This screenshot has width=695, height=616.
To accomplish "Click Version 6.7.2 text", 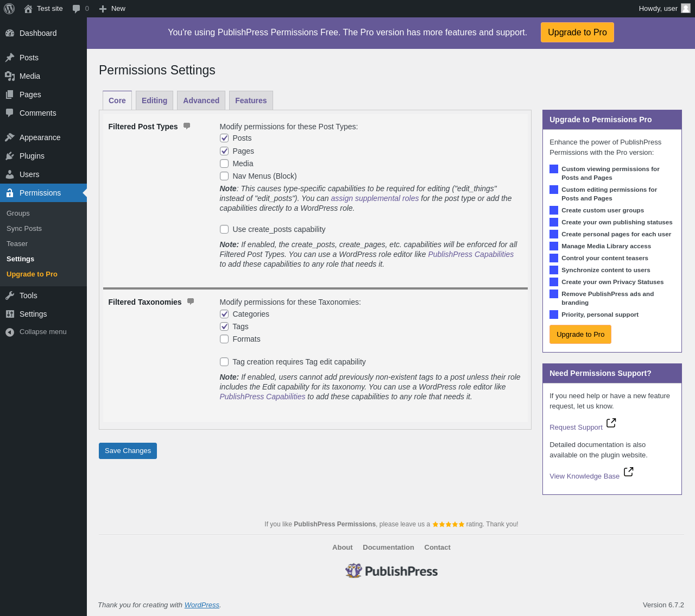I will click(664, 605).
